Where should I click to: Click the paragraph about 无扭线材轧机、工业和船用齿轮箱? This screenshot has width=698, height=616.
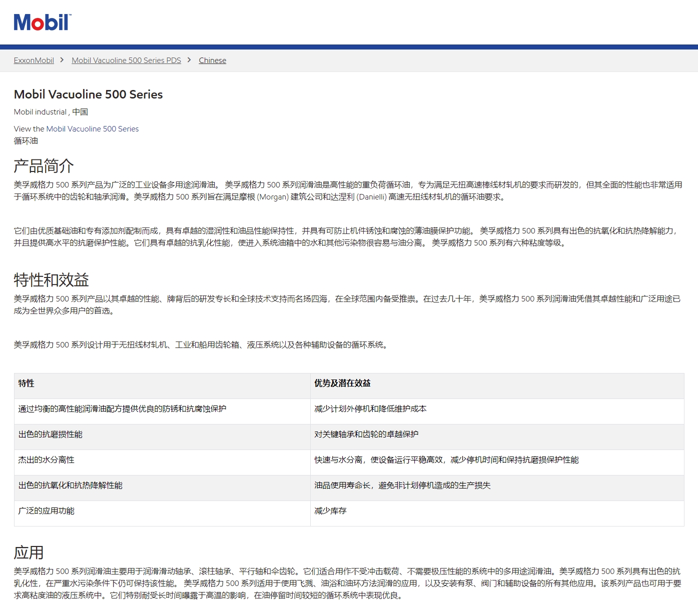point(202,345)
